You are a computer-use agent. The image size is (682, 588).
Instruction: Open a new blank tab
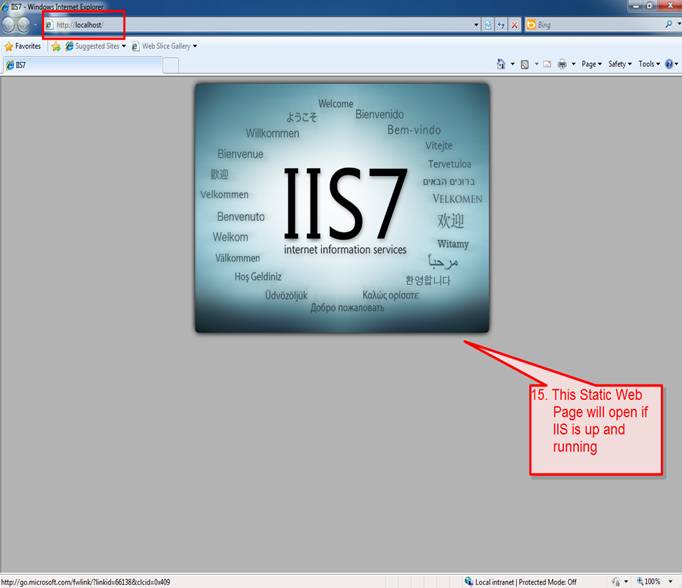(x=170, y=66)
